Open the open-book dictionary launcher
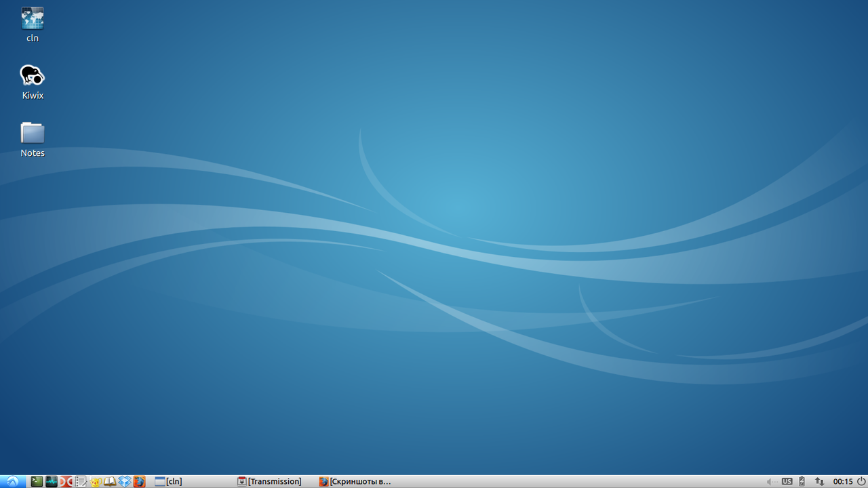This screenshot has height=488, width=868. 110,481
